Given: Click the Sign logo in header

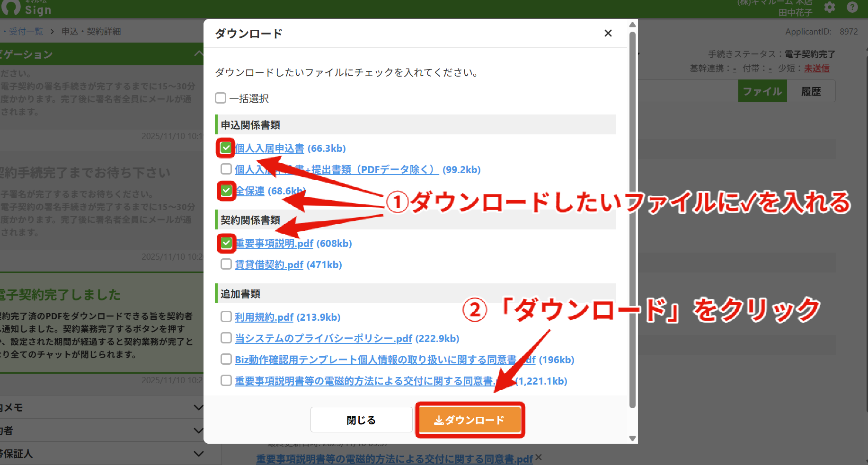Looking at the screenshot, I should pyautogui.click(x=26, y=8).
